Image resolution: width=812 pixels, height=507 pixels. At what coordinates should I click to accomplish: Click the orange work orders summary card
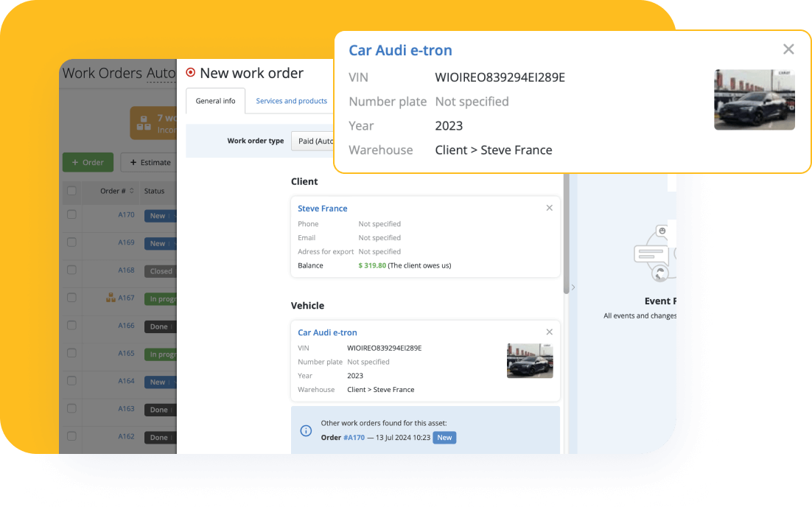click(153, 123)
